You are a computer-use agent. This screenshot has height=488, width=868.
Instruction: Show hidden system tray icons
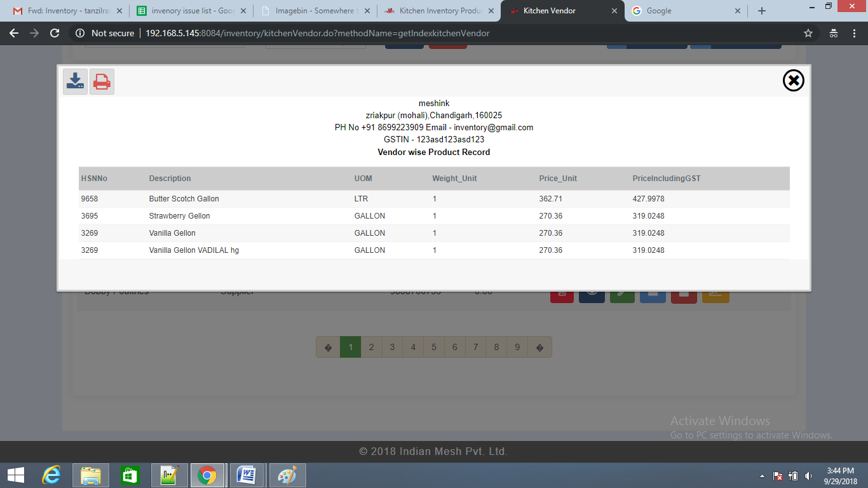point(762,476)
